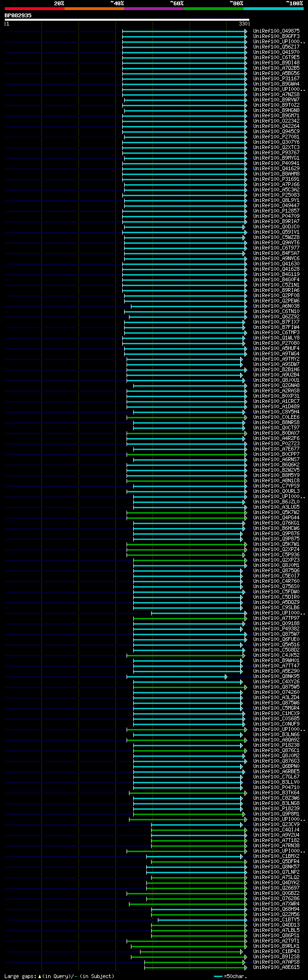Select the UniRef100_Q1WLY8 label
Image resolution: width=308 pixels, height=980 pixels.
coord(276,338)
